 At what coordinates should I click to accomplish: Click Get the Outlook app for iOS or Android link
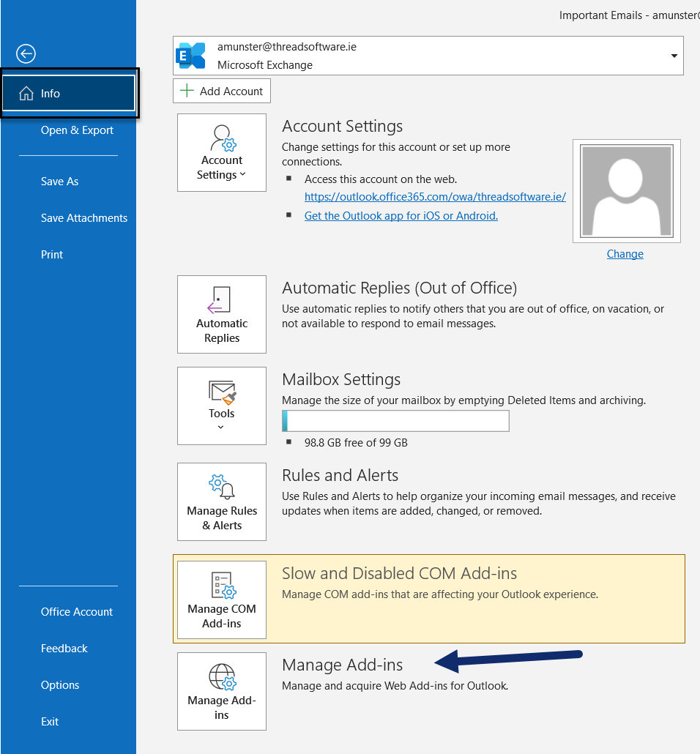401,215
